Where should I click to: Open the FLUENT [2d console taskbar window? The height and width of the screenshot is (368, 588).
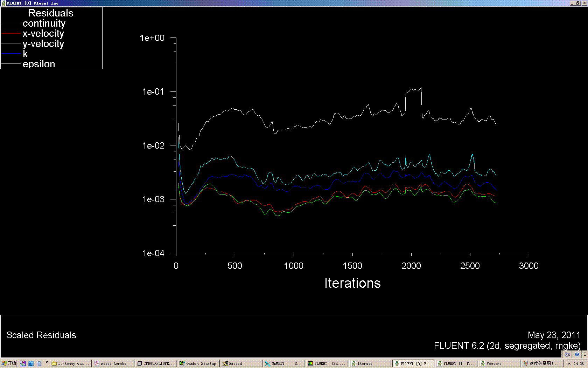pos(327,363)
